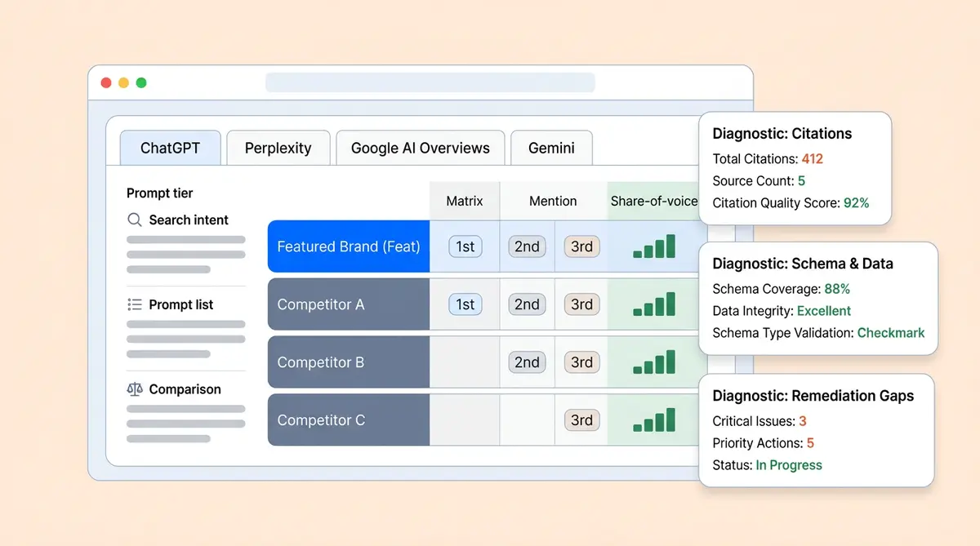
Task: Click the Prompt list icon in the sidebar
Action: coord(136,304)
